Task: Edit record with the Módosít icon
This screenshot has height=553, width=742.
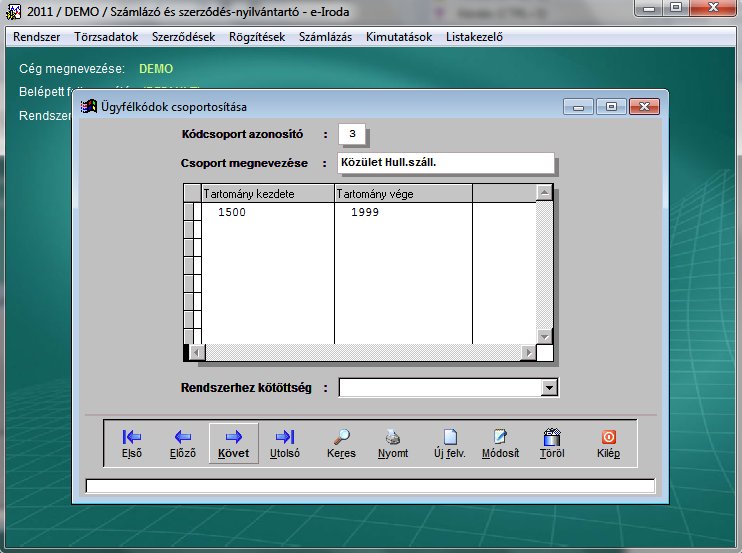Action: point(500,443)
